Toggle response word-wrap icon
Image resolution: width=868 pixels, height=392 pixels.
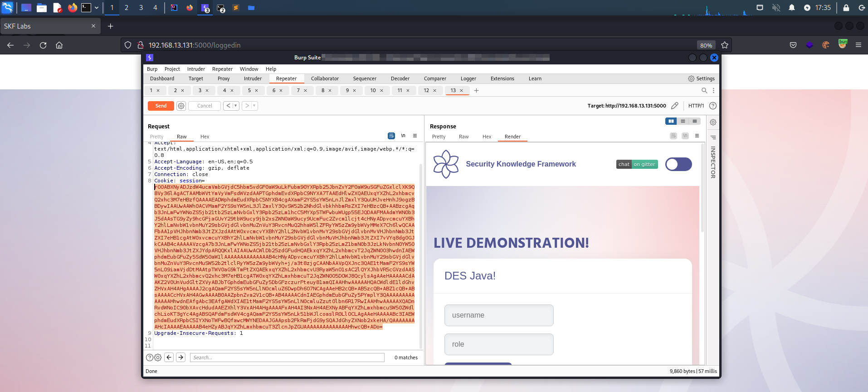[673, 136]
